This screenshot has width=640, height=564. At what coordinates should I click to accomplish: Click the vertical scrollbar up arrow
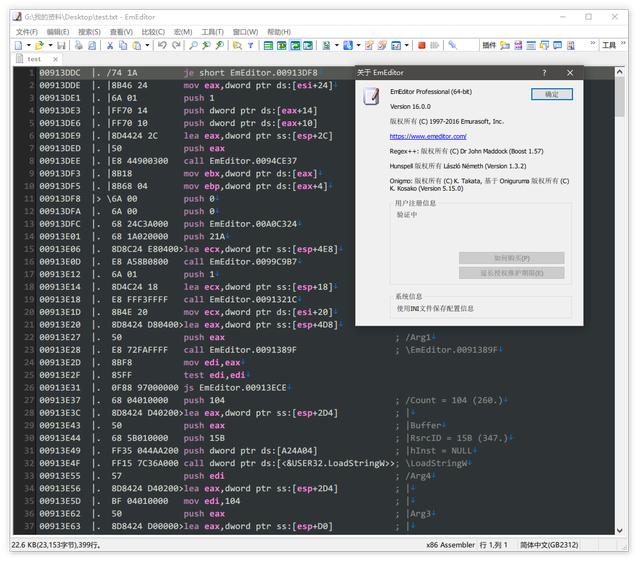(619, 72)
